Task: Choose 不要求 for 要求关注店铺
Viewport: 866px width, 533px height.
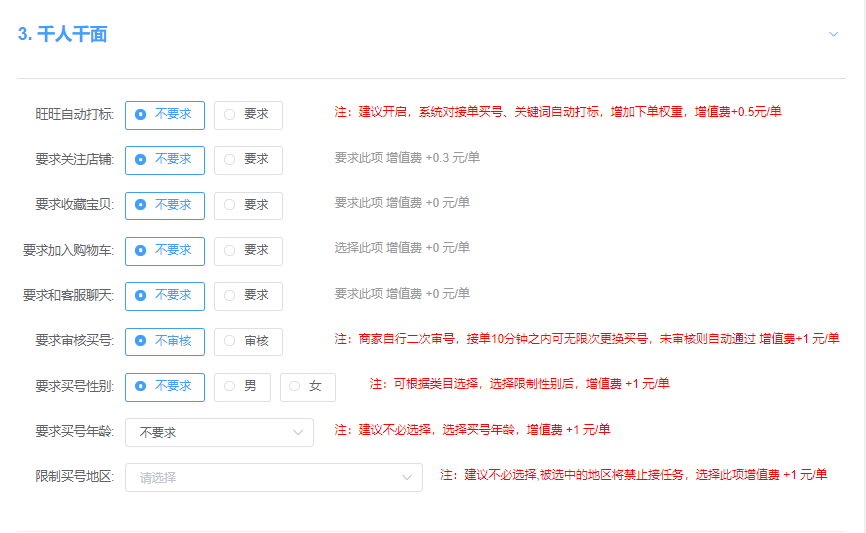Action: (165, 160)
